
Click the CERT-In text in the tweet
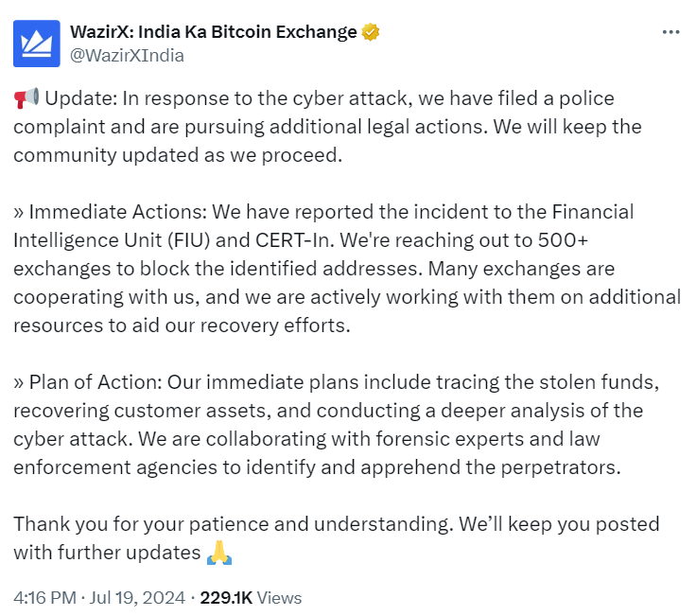pos(293,240)
